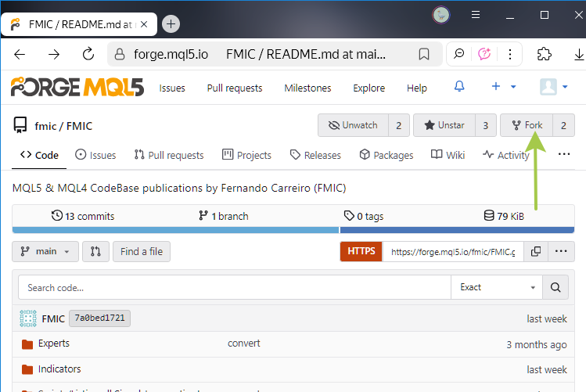Click the browser back arrow
This screenshot has height=392, width=586.
click(x=20, y=55)
